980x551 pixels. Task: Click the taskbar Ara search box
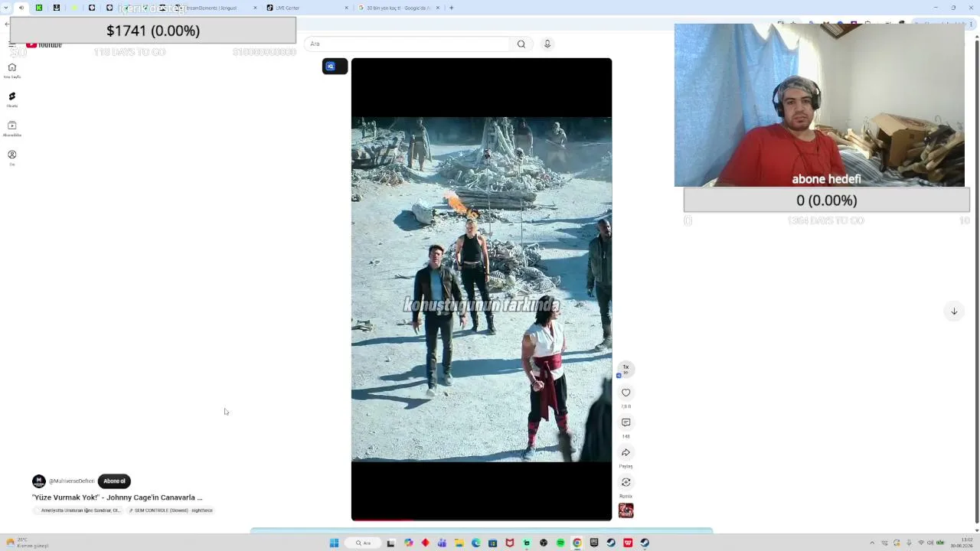[x=364, y=543]
